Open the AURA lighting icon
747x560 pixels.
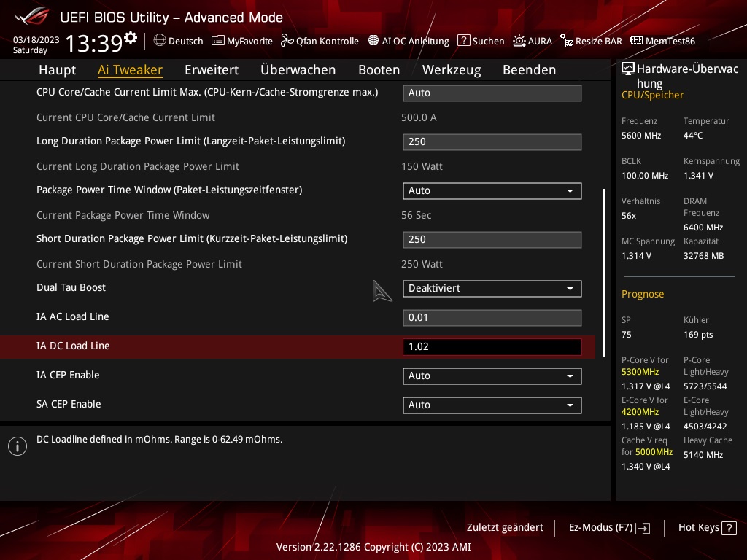(519, 41)
